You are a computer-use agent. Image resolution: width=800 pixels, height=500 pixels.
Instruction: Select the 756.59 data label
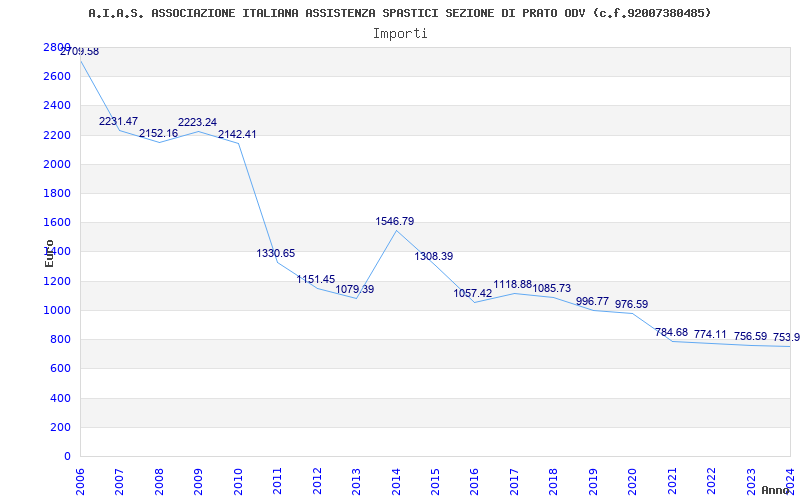[751, 336]
